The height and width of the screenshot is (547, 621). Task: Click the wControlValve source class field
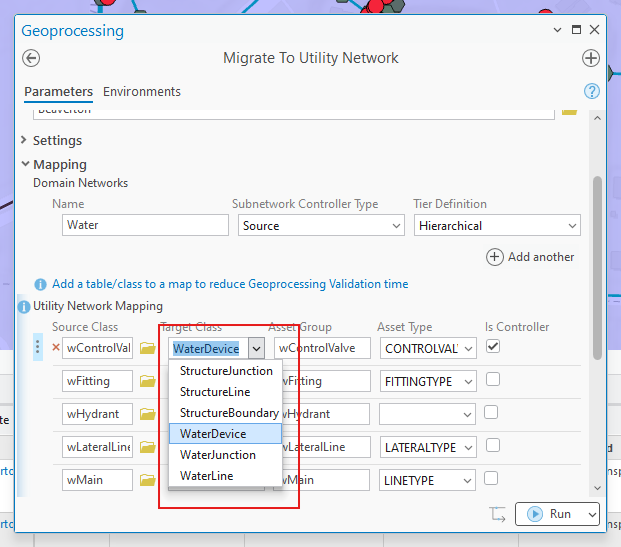point(97,348)
